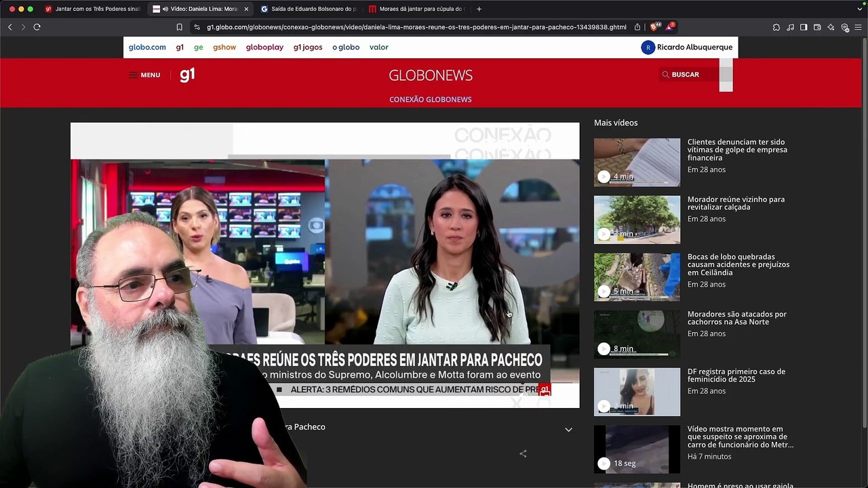Play 'Bocas de lobo quebradas' thumbnail

coord(637,277)
